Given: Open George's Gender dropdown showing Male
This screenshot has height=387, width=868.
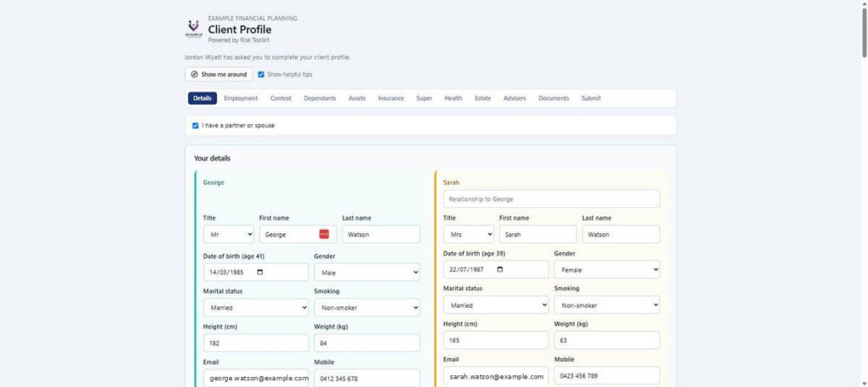Looking at the screenshot, I should (x=366, y=272).
